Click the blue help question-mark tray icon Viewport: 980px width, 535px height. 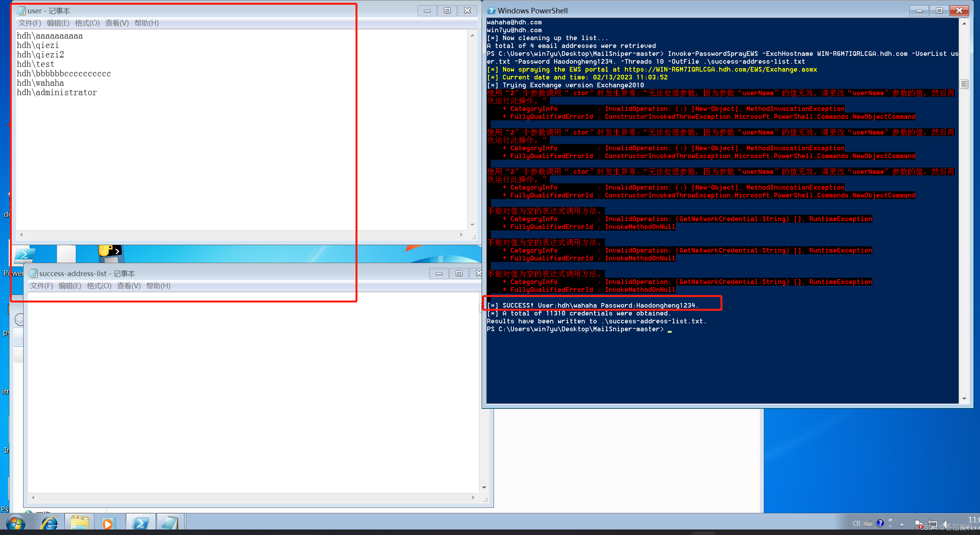coord(881,523)
